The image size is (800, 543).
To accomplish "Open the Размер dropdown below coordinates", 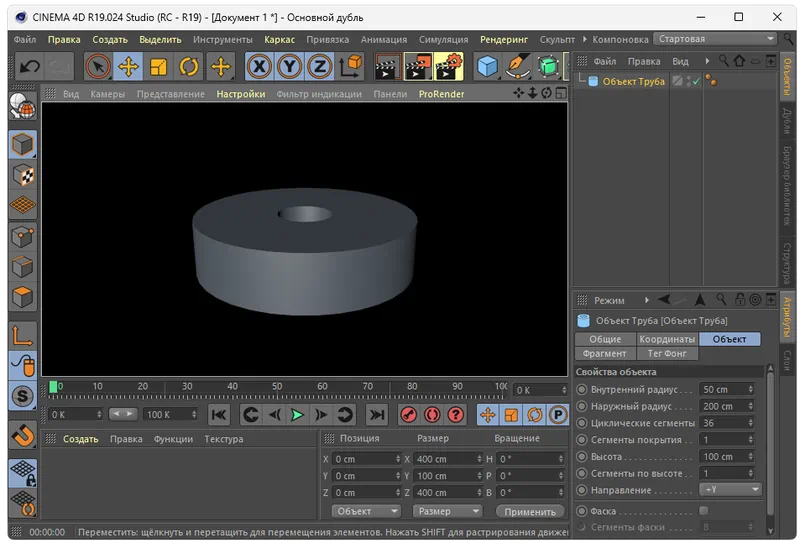I will 447,511.
